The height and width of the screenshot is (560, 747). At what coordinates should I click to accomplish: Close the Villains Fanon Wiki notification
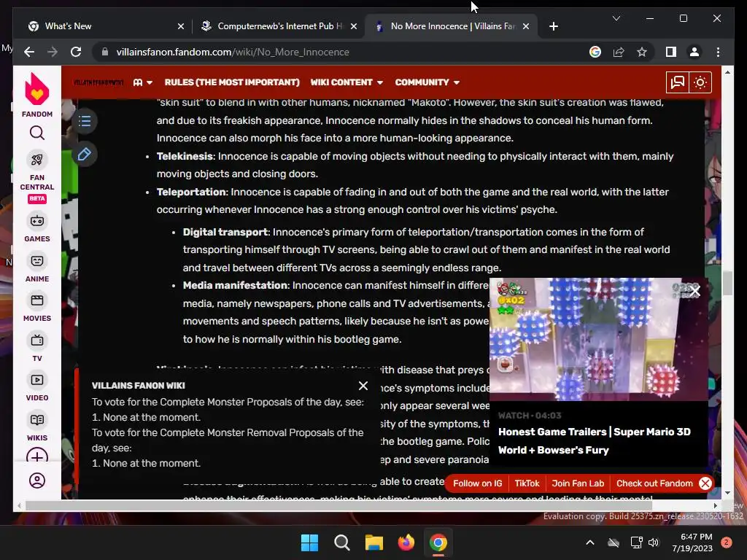coord(363,386)
